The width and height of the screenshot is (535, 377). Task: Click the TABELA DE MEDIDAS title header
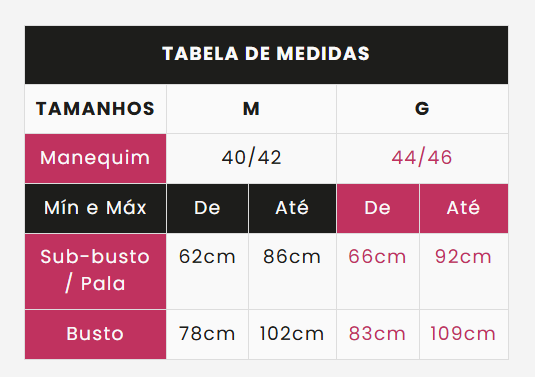266,54
